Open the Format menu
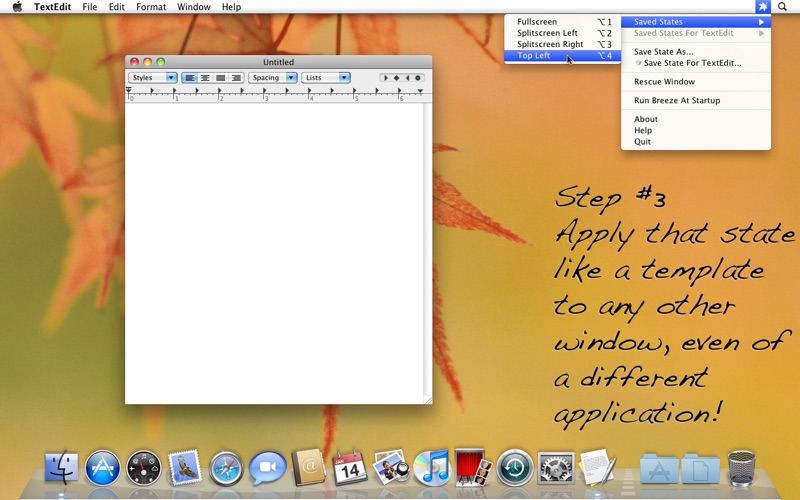The image size is (800, 500). (151, 7)
